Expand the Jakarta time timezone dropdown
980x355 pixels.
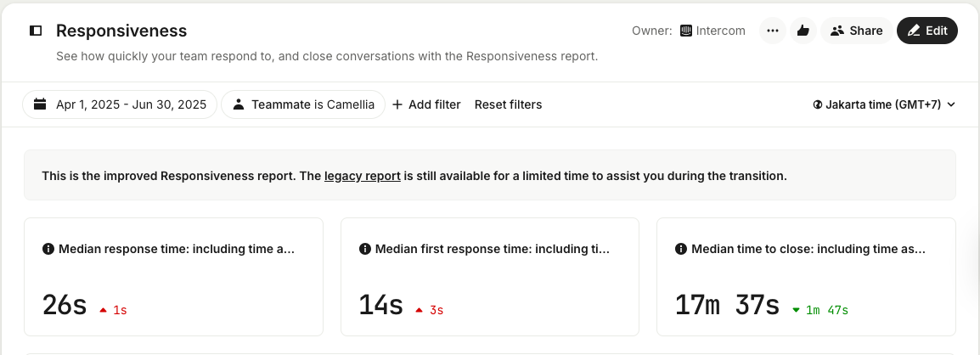(x=884, y=104)
